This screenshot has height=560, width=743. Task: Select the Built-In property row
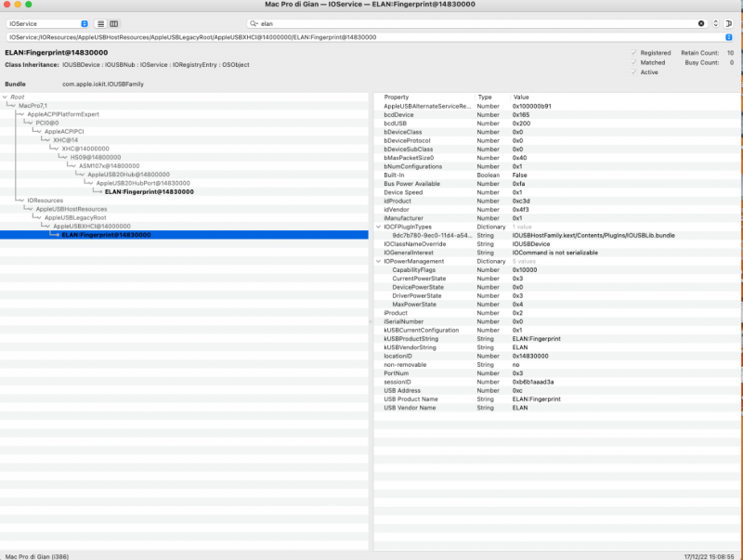556,175
